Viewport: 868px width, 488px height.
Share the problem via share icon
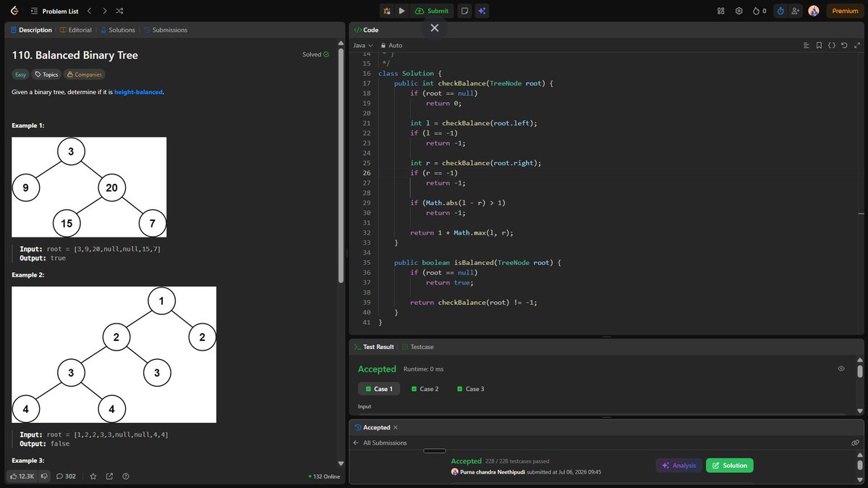[109, 476]
